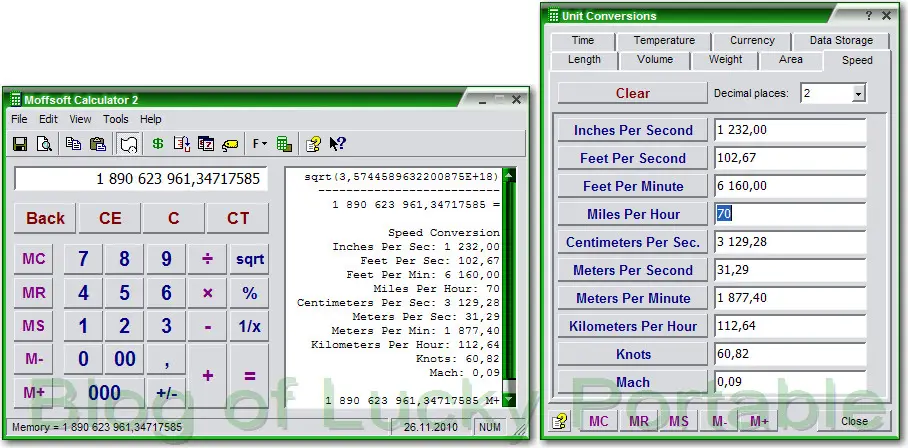
Task: Expand the Decimal places dropdown
Action: click(859, 93)
